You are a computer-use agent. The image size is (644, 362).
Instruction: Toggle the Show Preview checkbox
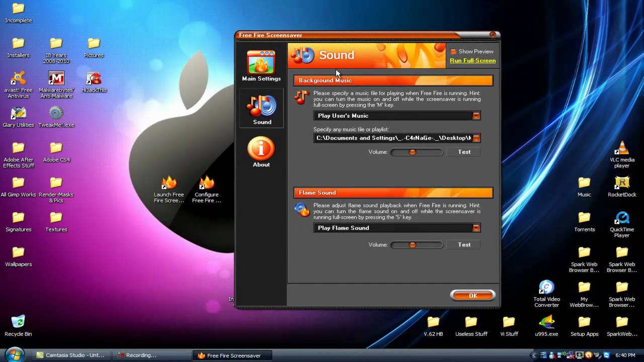point(453,51)
